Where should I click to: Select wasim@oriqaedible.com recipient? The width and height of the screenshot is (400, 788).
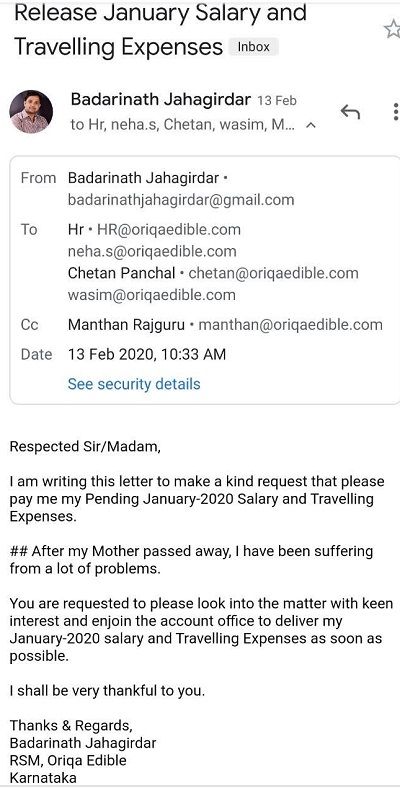tap(151, 294)
